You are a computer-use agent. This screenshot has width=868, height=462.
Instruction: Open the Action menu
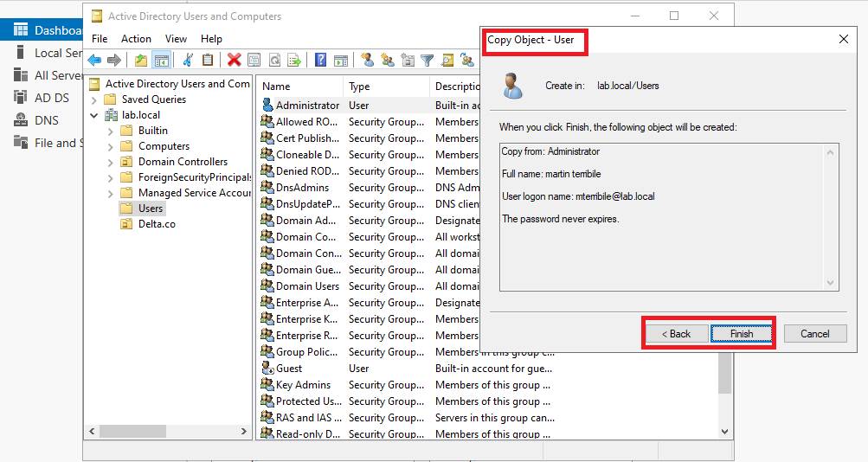[136, 39]
